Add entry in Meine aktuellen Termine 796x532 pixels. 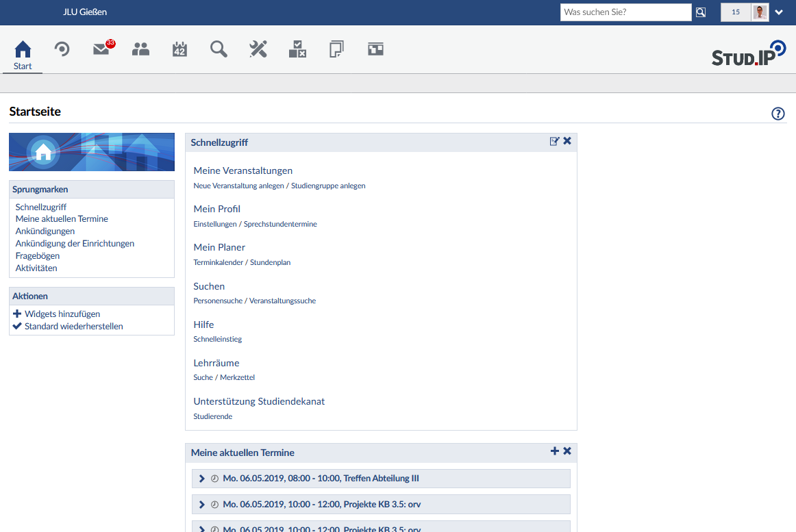pyautogui.click(x=554, y=451)
